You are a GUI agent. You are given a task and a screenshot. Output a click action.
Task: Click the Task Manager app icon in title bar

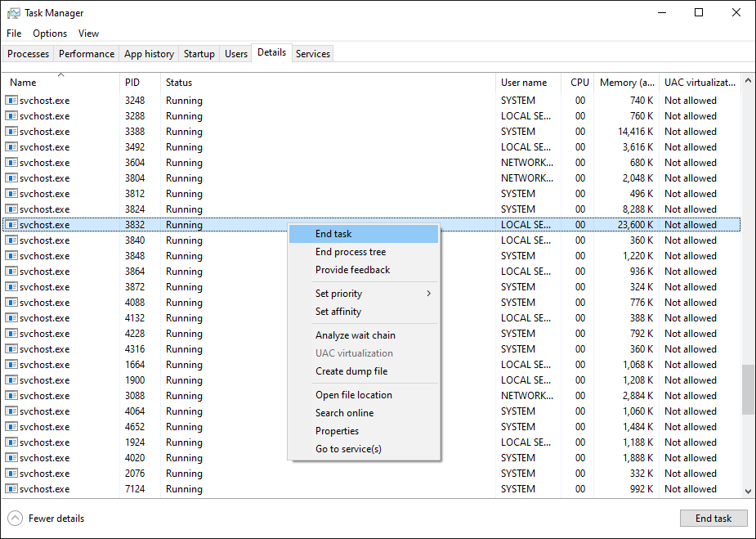14,13
